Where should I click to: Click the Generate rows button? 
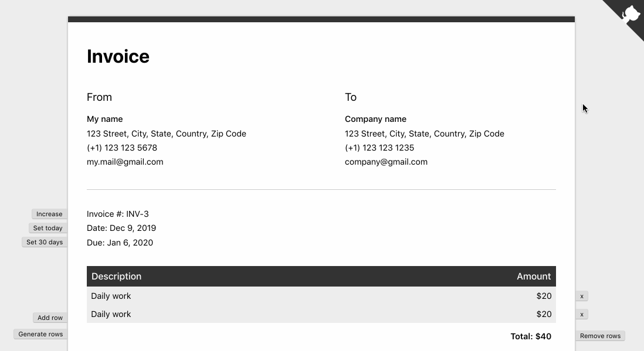point(40,334)
